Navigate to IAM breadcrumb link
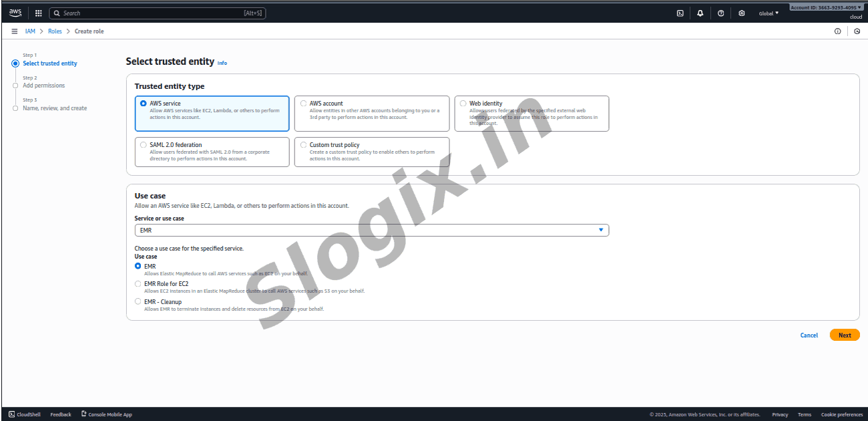This screenshot has width=868, height=421. 30,31
